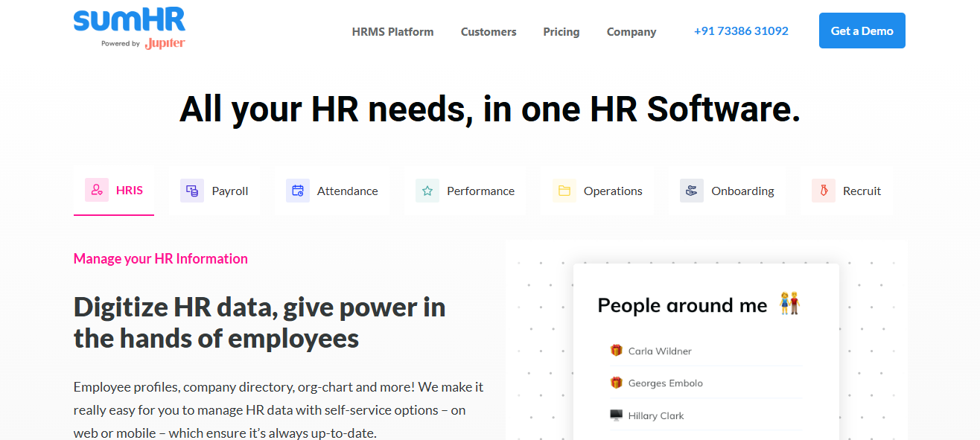Click gift icon beside Georges Embolo
Image resolution: width=980 pixels, height=440 pixels.
coord(616,383)
